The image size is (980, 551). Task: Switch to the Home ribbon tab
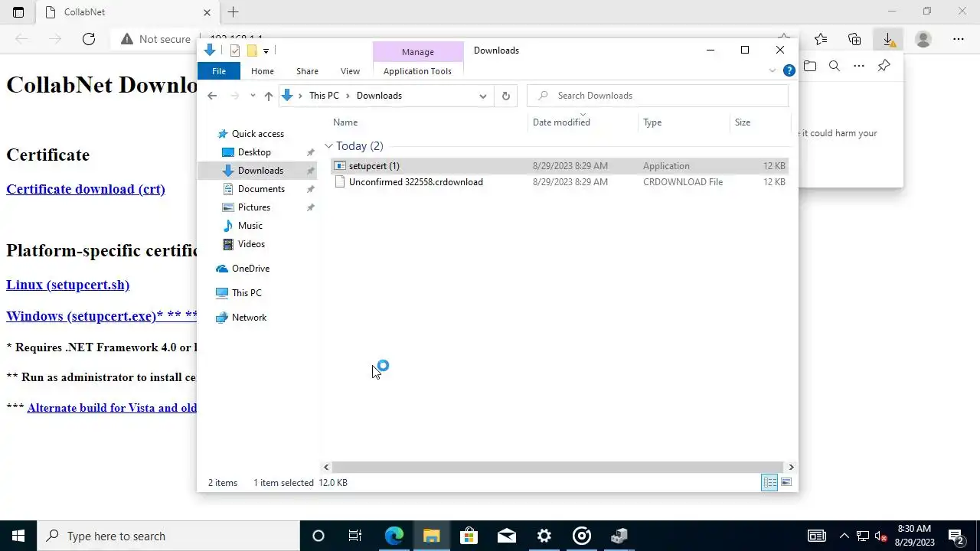(x=263, y=71)
